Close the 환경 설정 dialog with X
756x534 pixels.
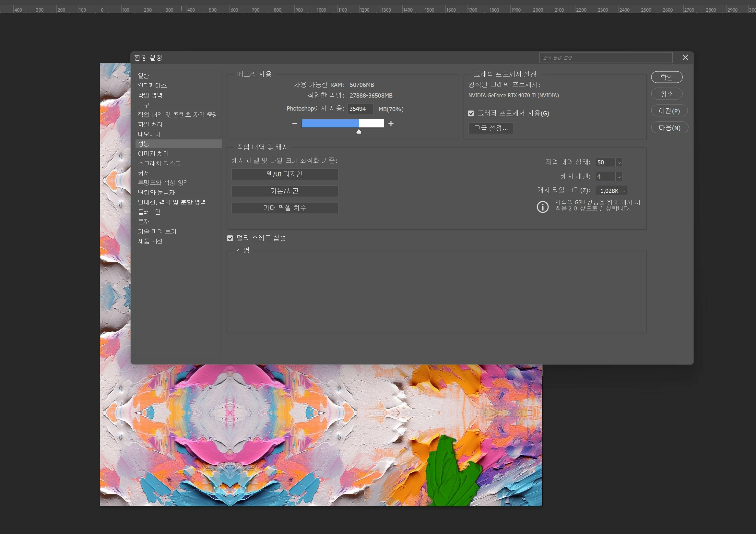685,57
